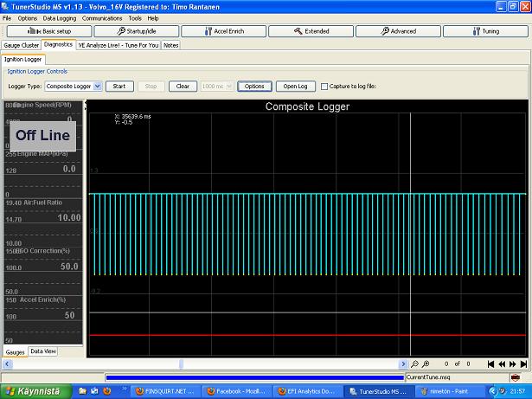Enable Capture to log file checkbox
The image size is (532, 399).
(x=324, y=87)
